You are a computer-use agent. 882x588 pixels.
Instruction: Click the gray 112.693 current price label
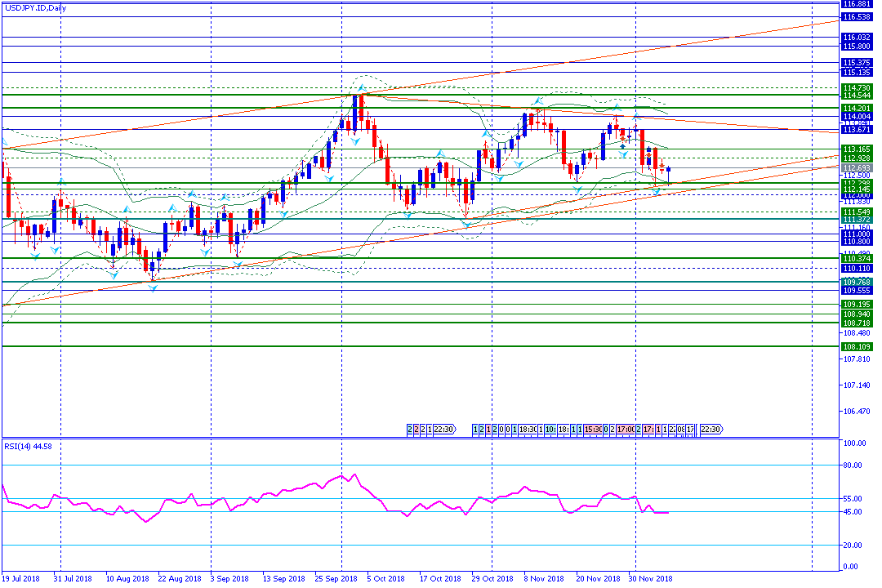pyautogui.click(x=856, y=167)
